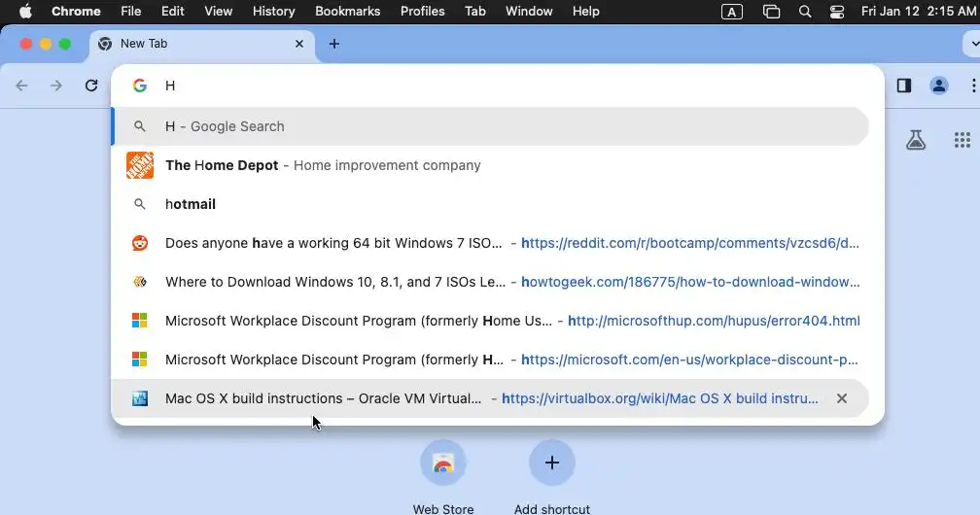The width and height of the screenshot is (980, 515).
Task: Click the input source A icon
Action: (732, 12)
